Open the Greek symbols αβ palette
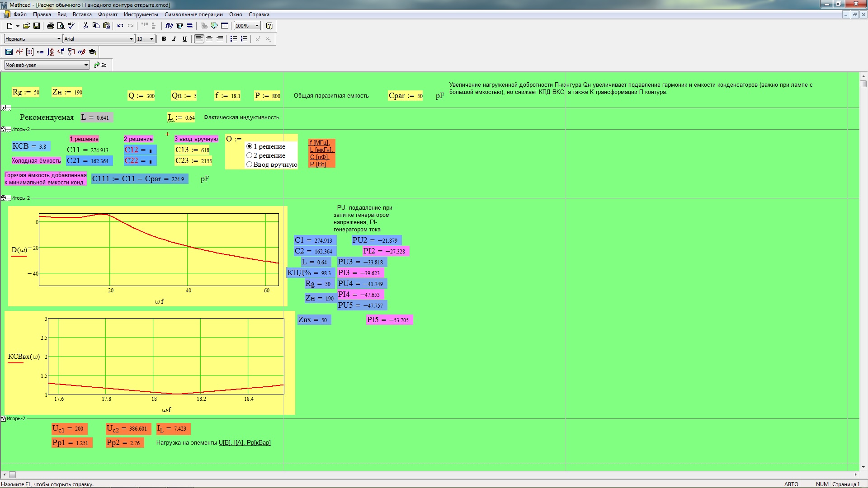Image resolution: width=868 pixels, height=488 pixels. coord(82,52)
